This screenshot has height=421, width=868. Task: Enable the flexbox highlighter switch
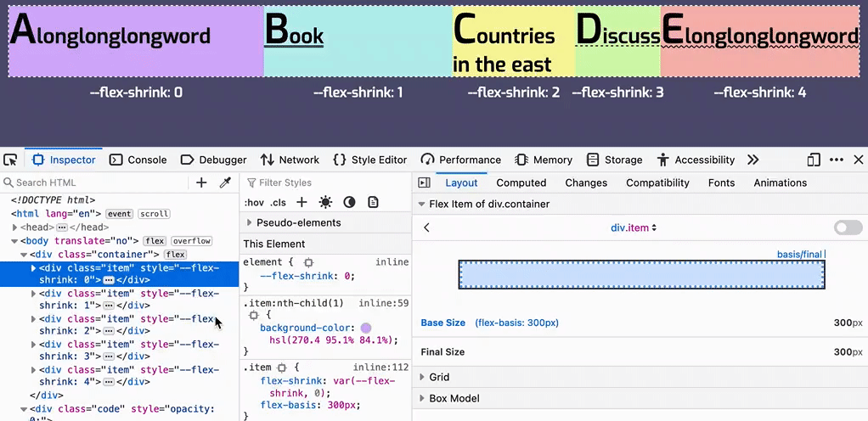(848, 227)
